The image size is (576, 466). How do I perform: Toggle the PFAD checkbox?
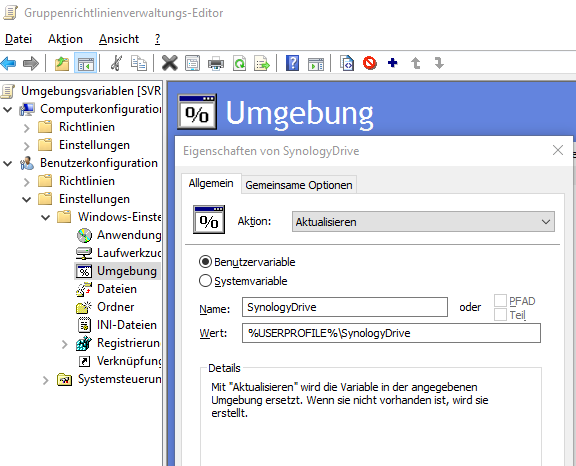pyautogui.click(x=500, y=300)
